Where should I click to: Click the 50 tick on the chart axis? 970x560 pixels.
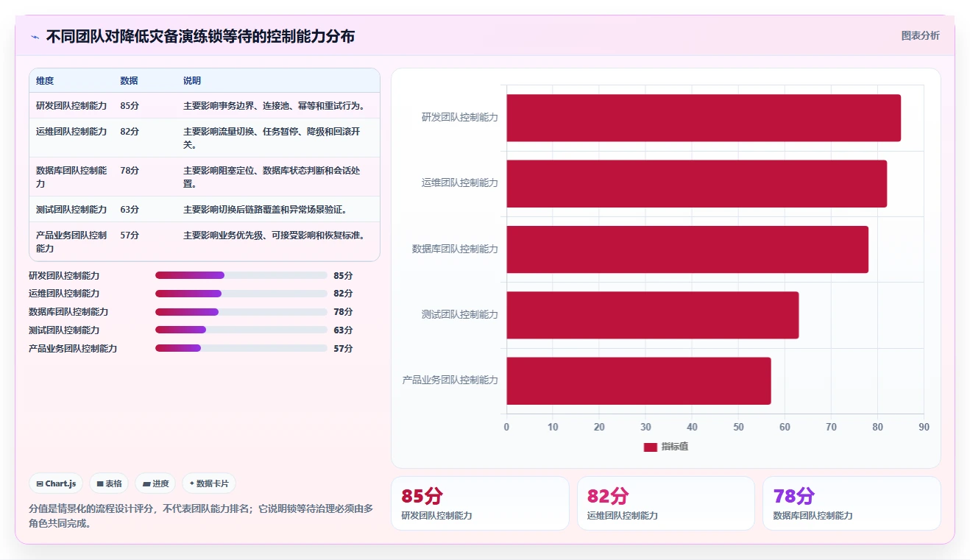(x=738, y=428)
